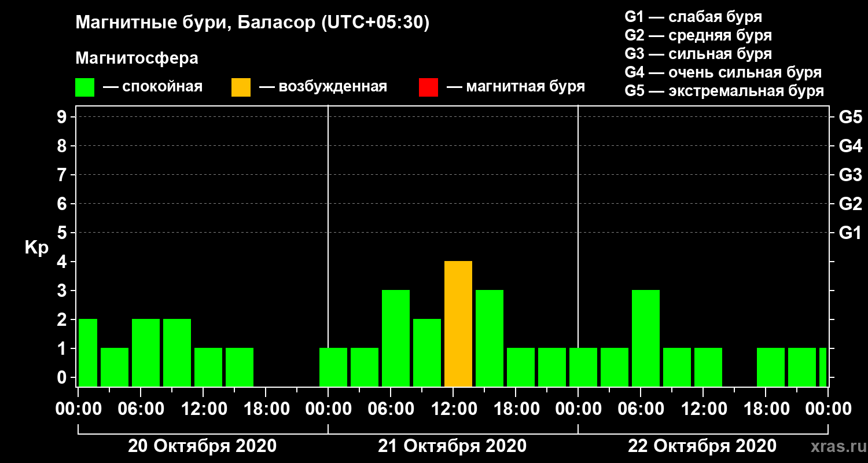Image resolution: width=868 pixels, height=463 pixels.
Task: Click the Магнитосфера heading
Action: [x=137, y=58]
